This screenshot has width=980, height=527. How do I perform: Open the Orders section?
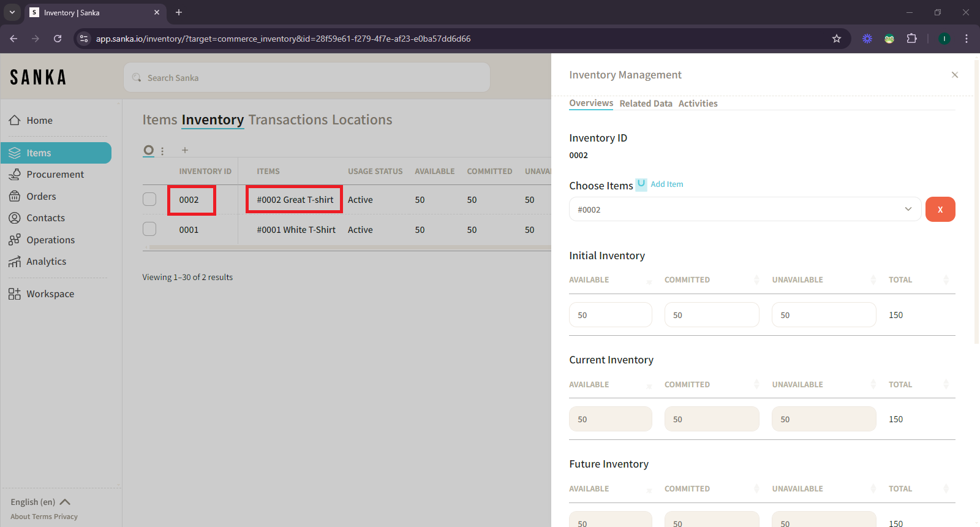tap(41, 197)
